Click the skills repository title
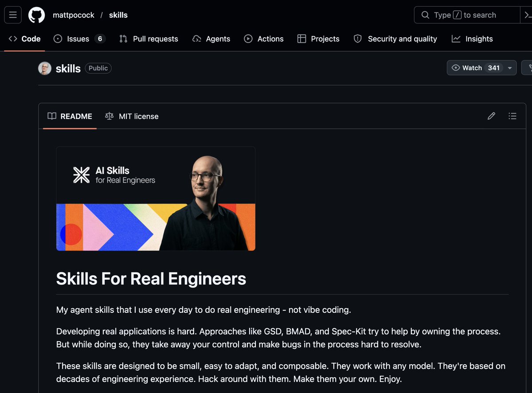 (x=68, y=68)
